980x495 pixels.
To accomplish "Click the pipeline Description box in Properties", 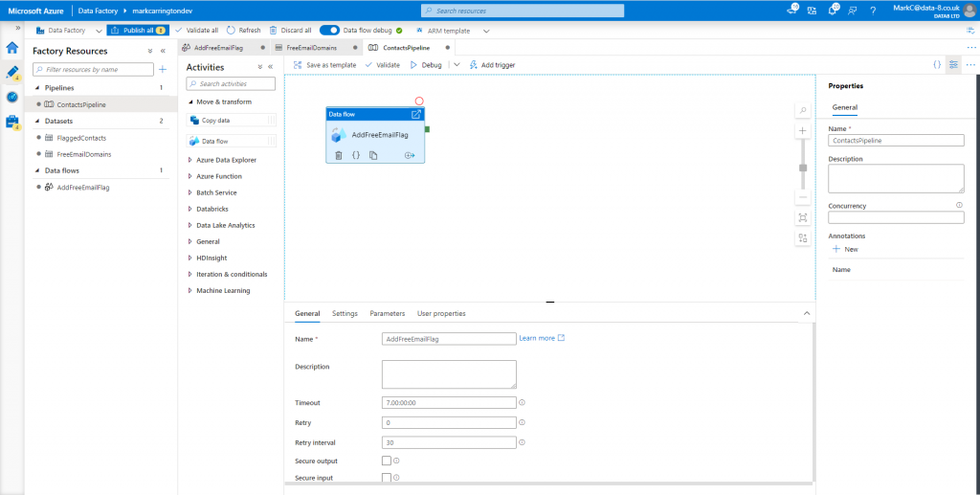I will pyautogui.click(x=896, y=179).
